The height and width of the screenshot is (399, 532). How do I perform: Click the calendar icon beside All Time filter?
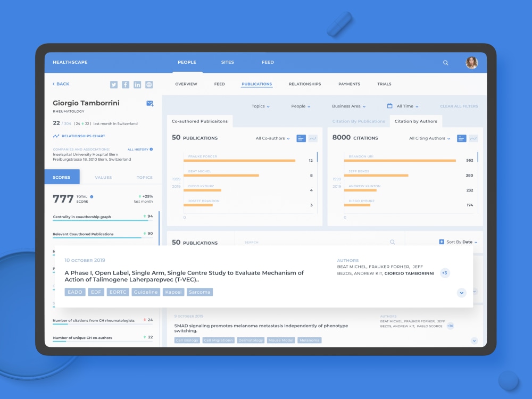[391, 106]
